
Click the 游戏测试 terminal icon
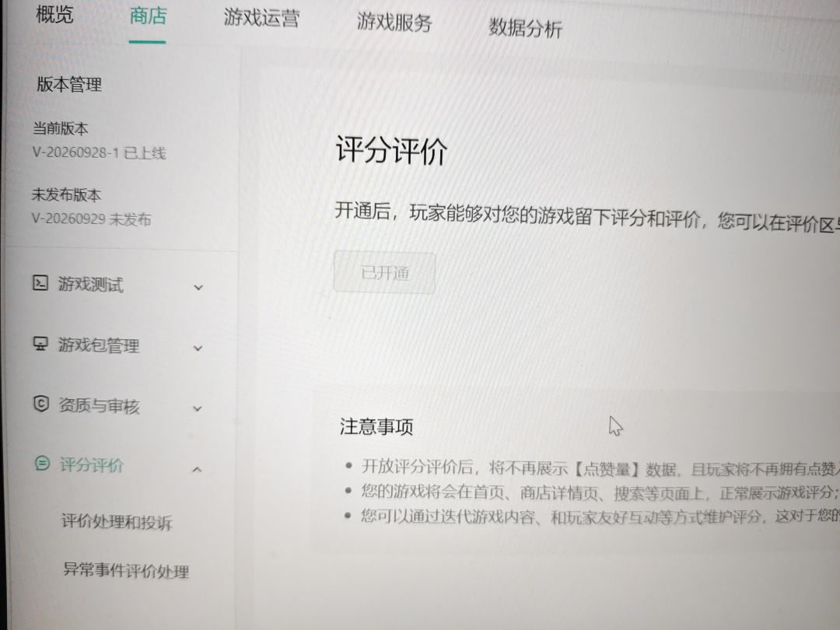[40, 282]
